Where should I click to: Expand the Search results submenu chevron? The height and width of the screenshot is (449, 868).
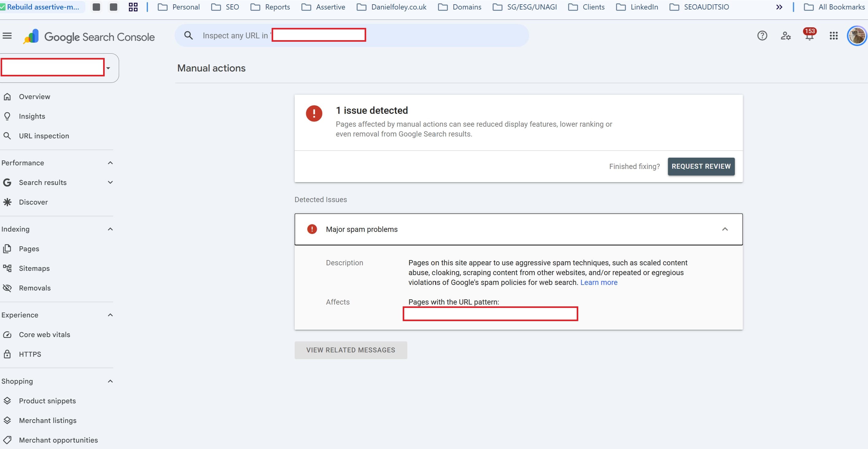tap(110, 182)
